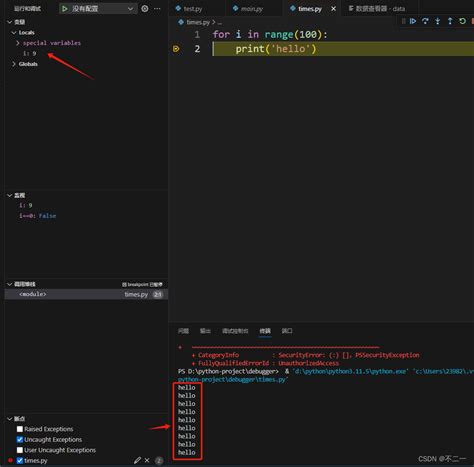Grab the debug toolbar drag handle
This screenshot has width=474, height=467.
click(x=404, y=21)
